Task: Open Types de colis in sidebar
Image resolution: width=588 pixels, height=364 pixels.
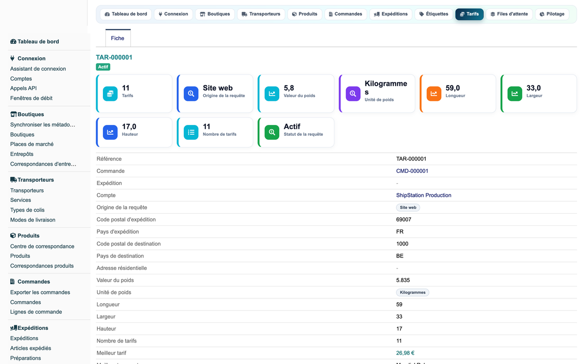Action: tap(27, 210)
